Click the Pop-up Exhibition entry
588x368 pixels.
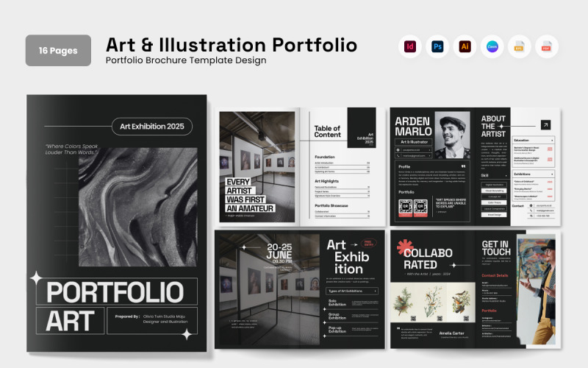click(337, 330)
